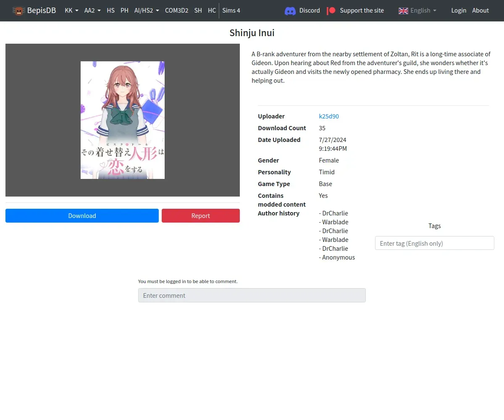
Task: Expand the AA2 dropdown menu
Action: pyautogui.click(x=92, y=10)
